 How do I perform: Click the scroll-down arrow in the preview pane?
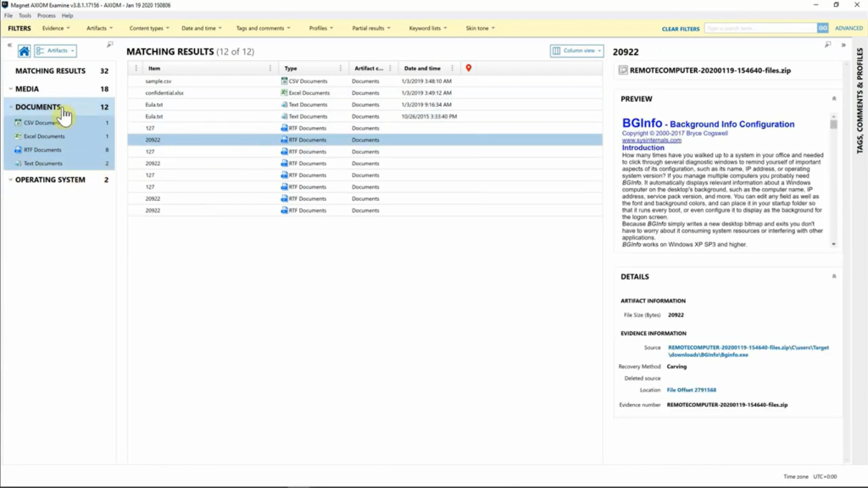[x=834, y=244]
